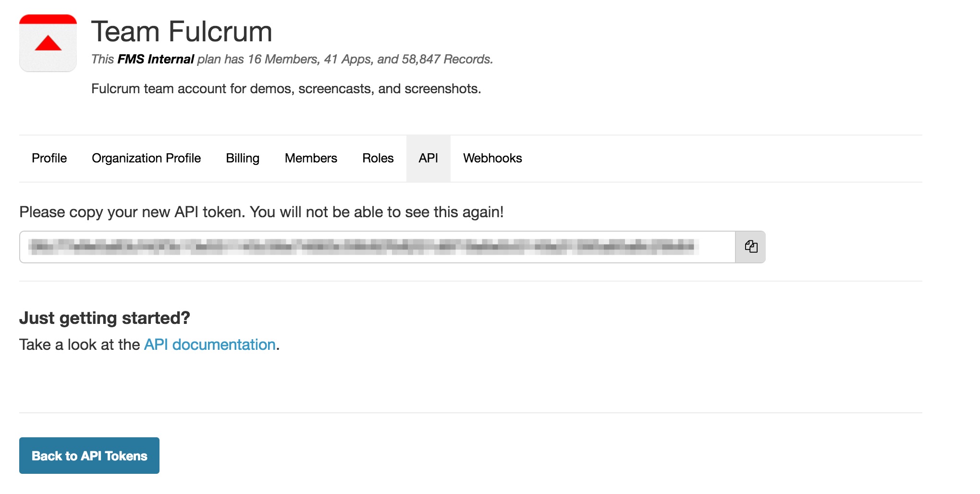980x494 pixels.
Task: Go to the Billing tab
Action: point(243,158)
